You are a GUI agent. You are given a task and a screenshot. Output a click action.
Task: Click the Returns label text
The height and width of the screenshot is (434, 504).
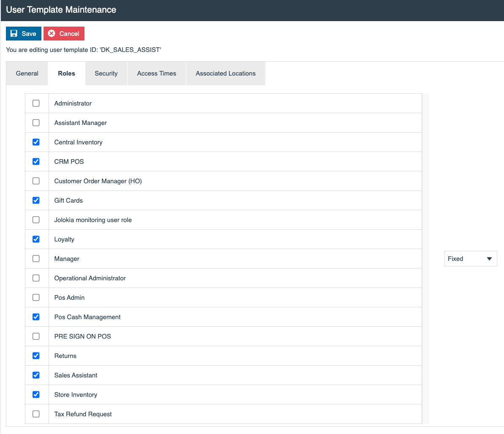[x=65, y=356]
